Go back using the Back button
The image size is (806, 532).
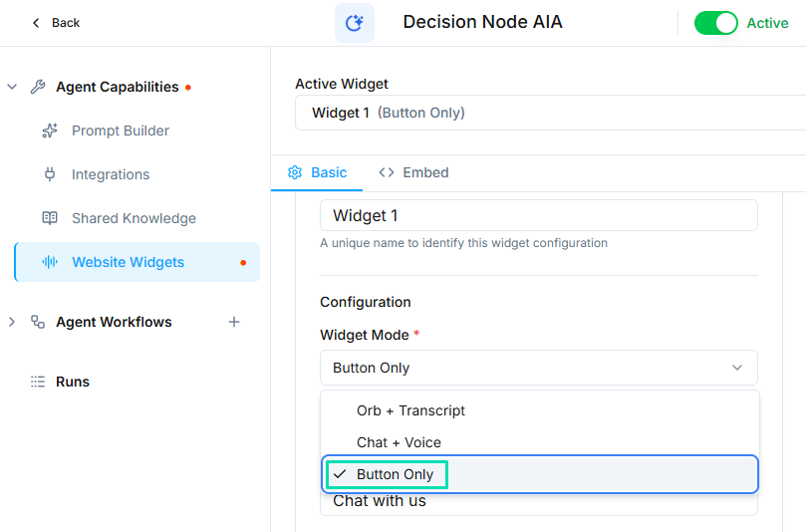click(x=56, y=23)
